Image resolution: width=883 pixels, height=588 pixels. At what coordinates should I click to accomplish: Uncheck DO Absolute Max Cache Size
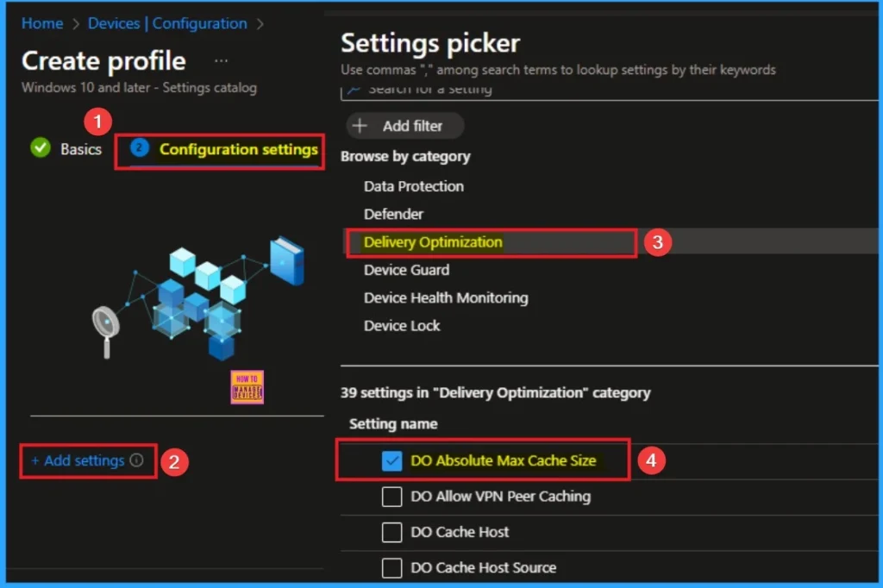pyautogui.click(x=392, y=461)
